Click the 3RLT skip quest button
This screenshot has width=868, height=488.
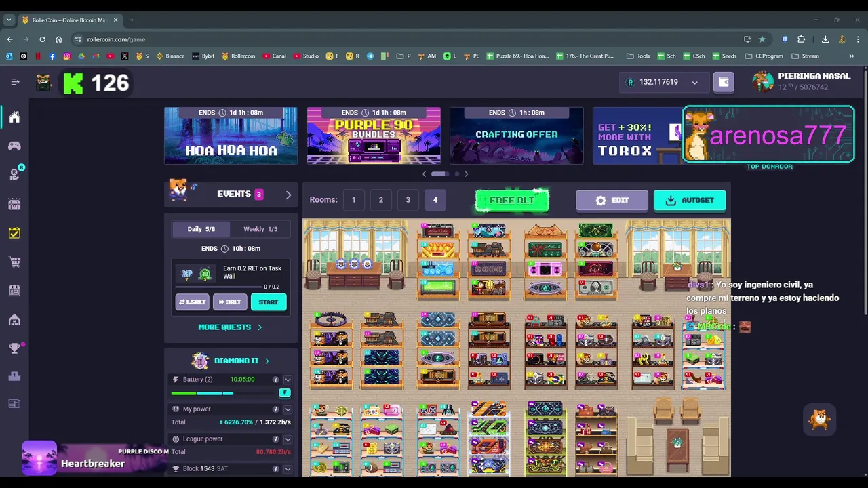(230, 302)
